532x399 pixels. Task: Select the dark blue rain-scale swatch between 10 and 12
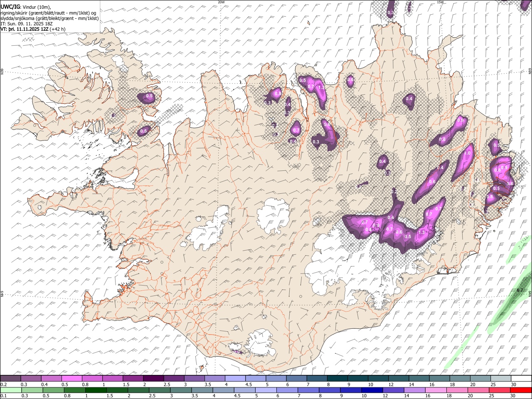(372, 390)
